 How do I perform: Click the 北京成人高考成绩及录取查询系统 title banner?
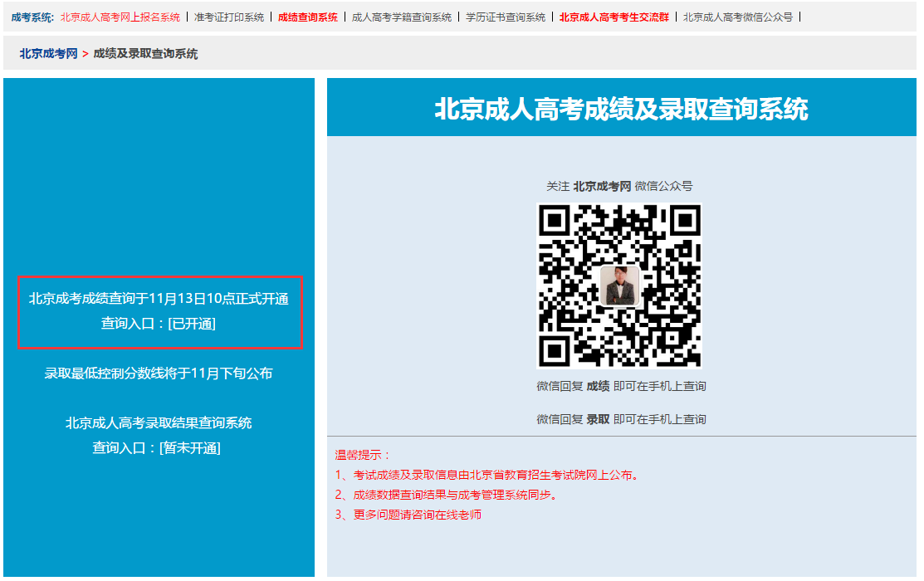pyautogui.click(x=622, y=108)
